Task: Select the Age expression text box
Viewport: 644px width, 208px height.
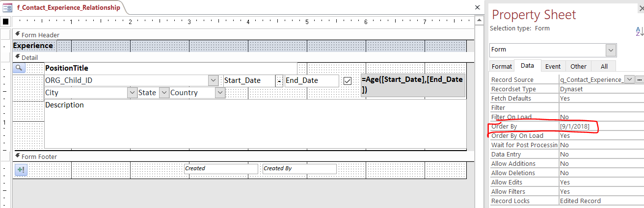Action: click(413, 84)
